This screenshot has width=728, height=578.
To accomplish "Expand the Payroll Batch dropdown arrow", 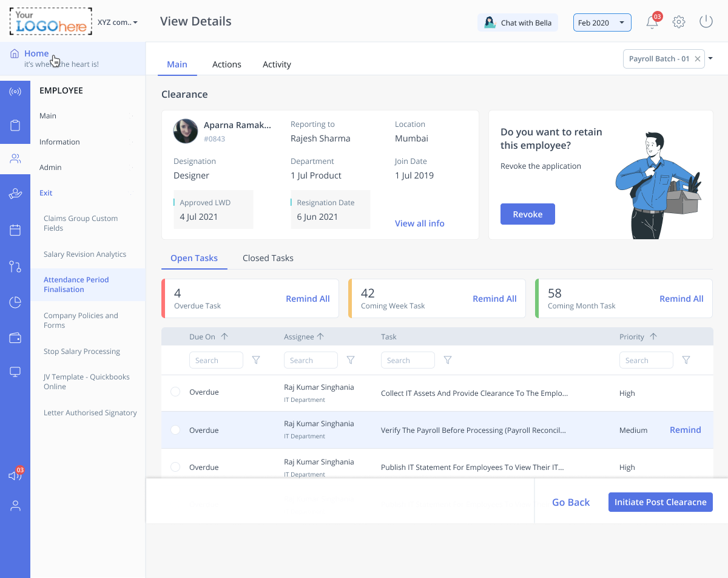I will click(x=710, y=58).
